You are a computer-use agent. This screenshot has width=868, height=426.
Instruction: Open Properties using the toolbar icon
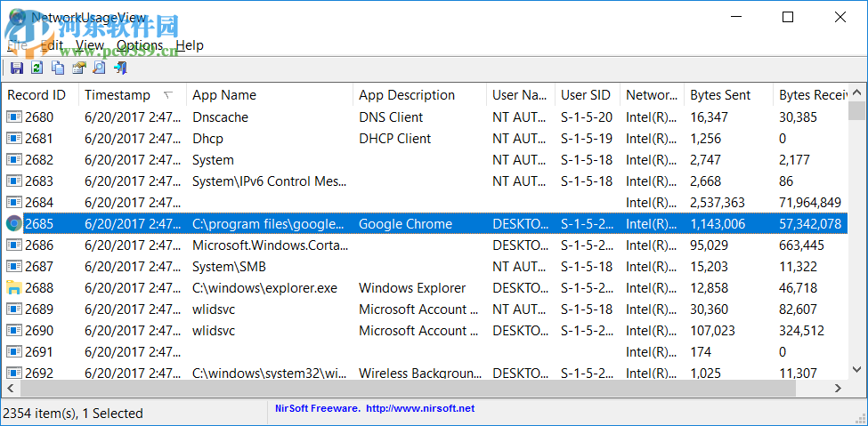pos(79,68)
